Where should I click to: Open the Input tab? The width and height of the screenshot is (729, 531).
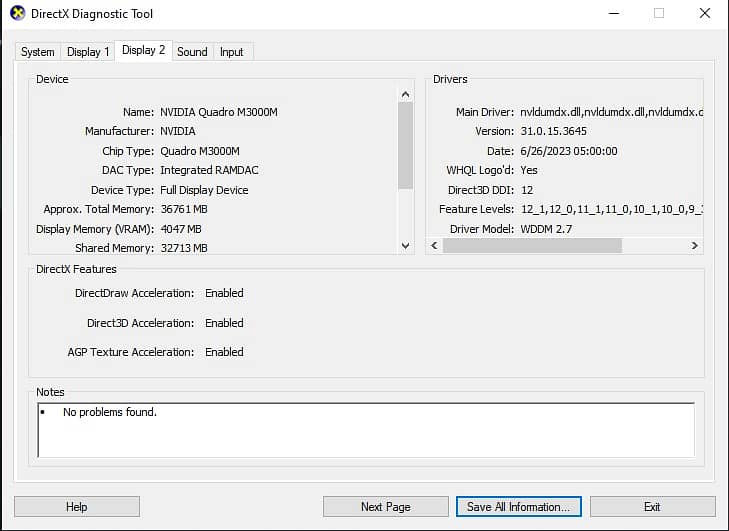[231, 52]
